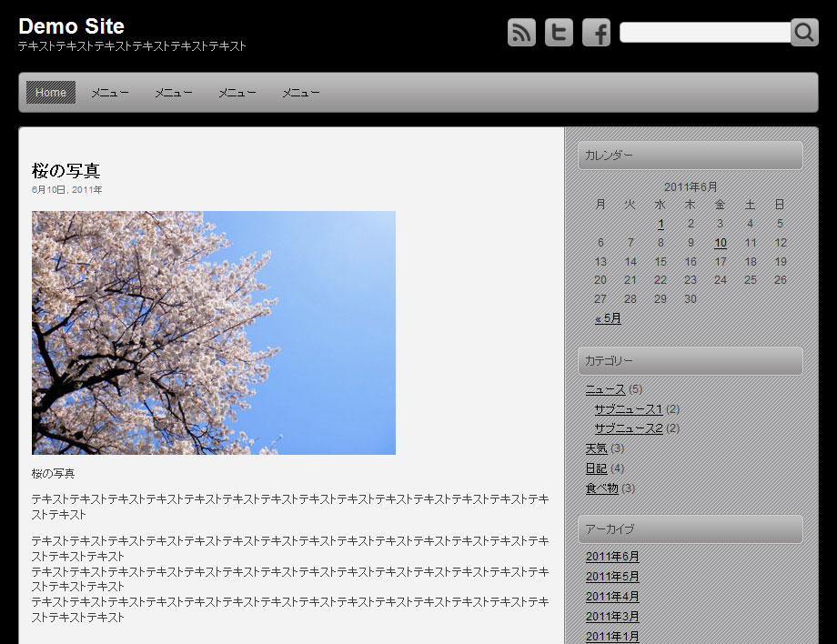
Task: Open the 2011年3月 archive
Action: 612,617
